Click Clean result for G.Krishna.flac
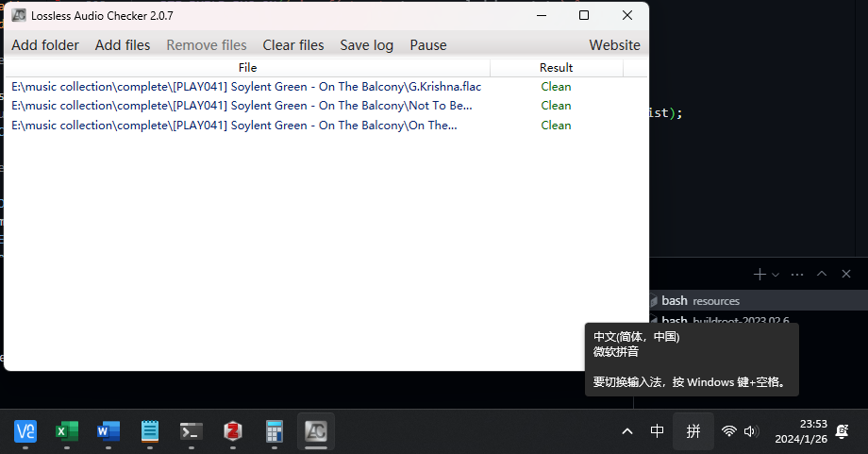 tap(556, 87)
